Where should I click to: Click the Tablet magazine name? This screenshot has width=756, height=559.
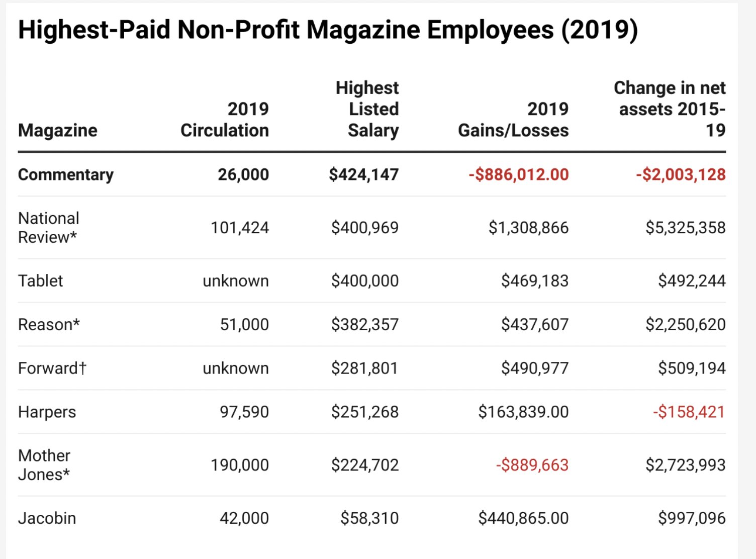tap(41, 281)
